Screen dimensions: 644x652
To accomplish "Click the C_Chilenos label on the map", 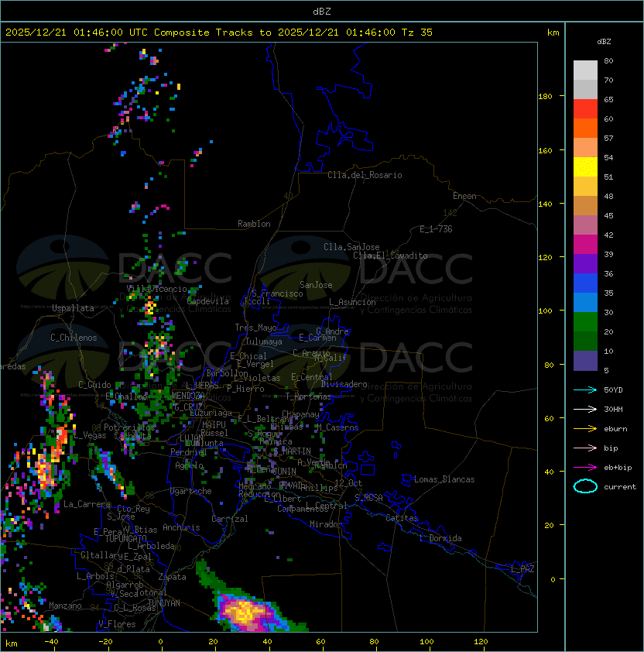I will click(x=74, y=338).
